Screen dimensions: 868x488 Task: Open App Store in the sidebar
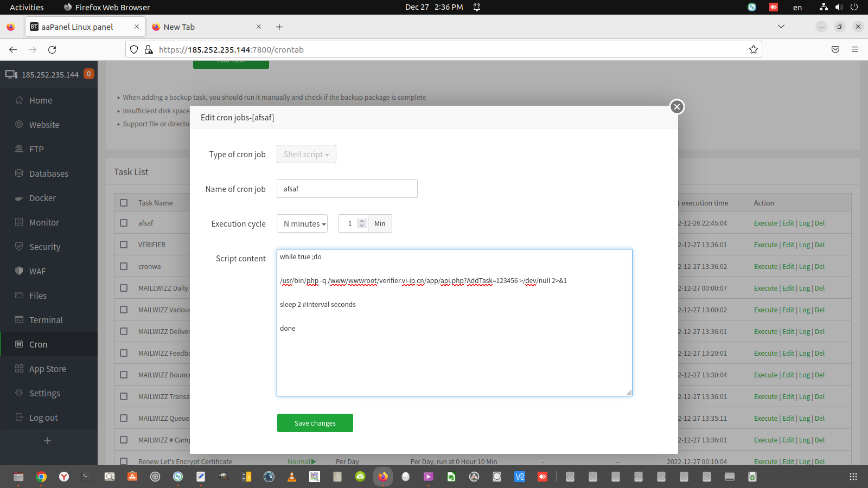(x=49, y=369)
